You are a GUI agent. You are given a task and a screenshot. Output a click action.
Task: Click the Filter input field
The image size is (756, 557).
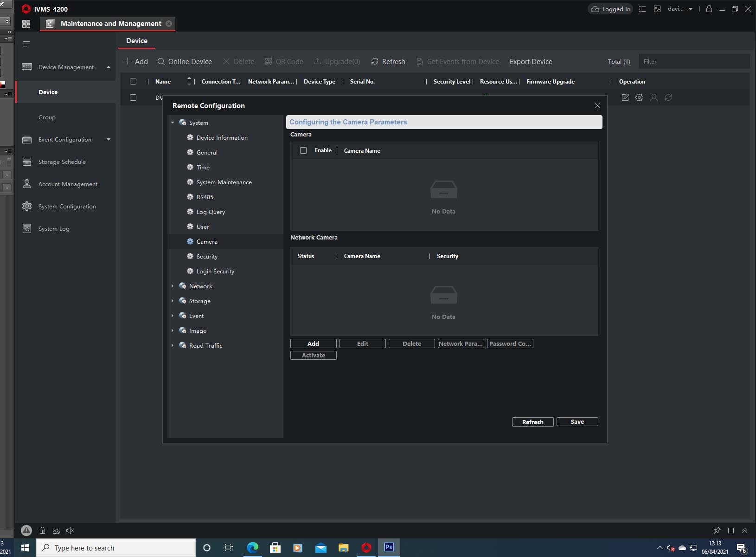coord(693,61)
